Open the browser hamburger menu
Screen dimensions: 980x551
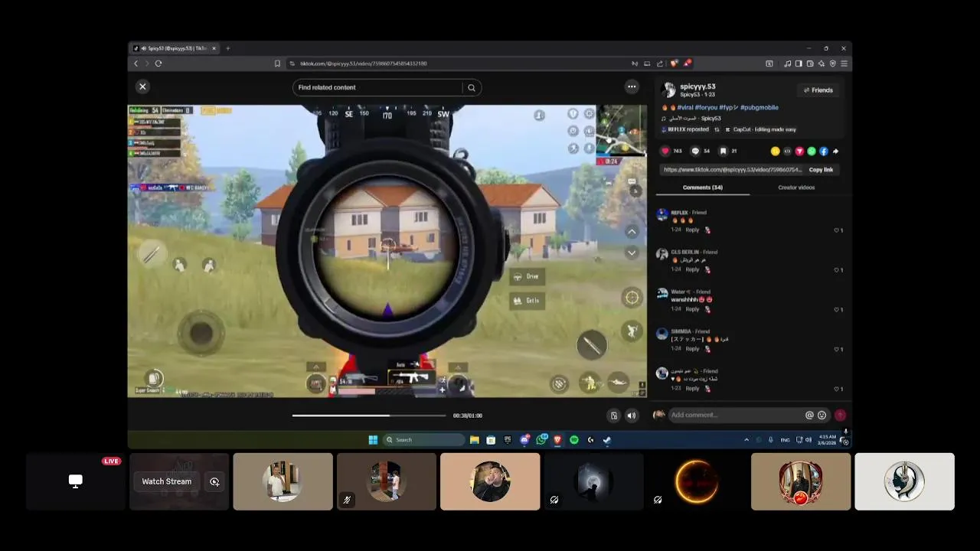[844, 64]
